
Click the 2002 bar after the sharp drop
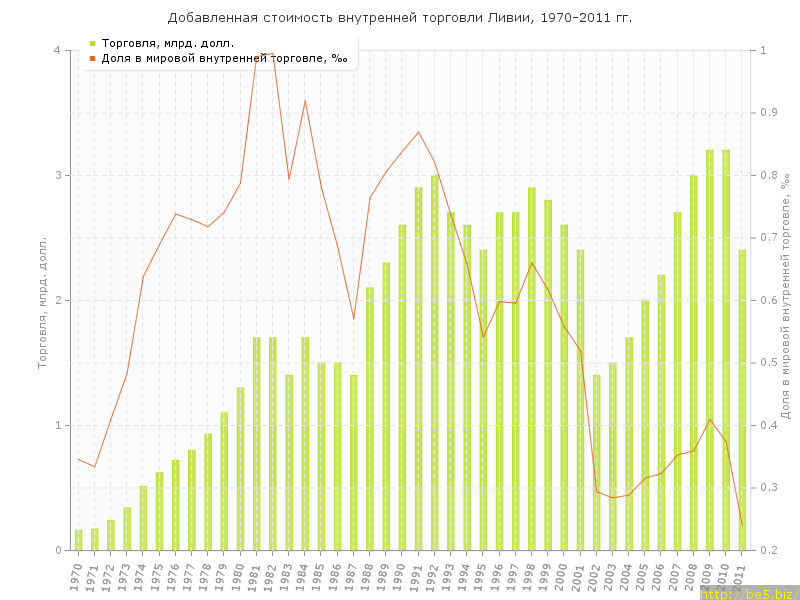pyautogui.click(x=597, y=462)
